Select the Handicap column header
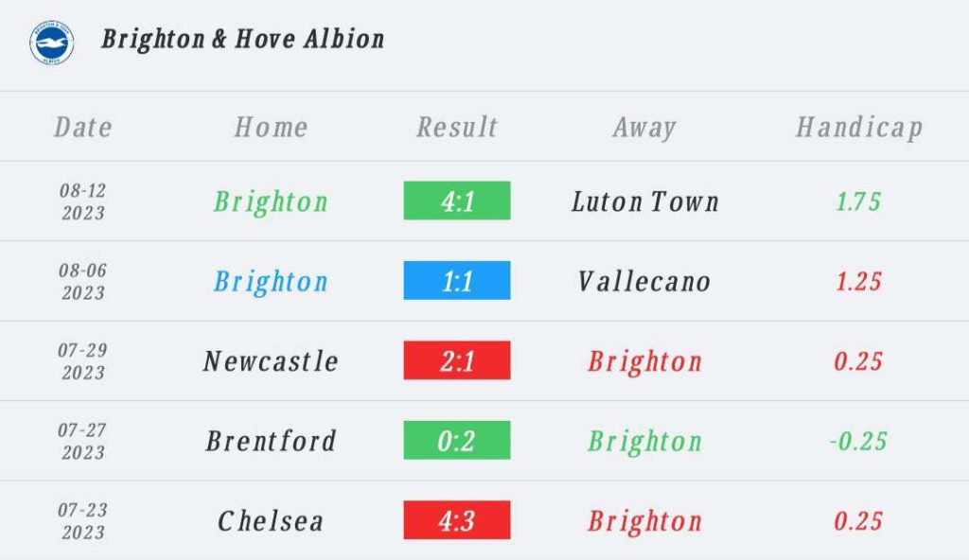This screenshot has height=560, width=969. tap(859, 128)
